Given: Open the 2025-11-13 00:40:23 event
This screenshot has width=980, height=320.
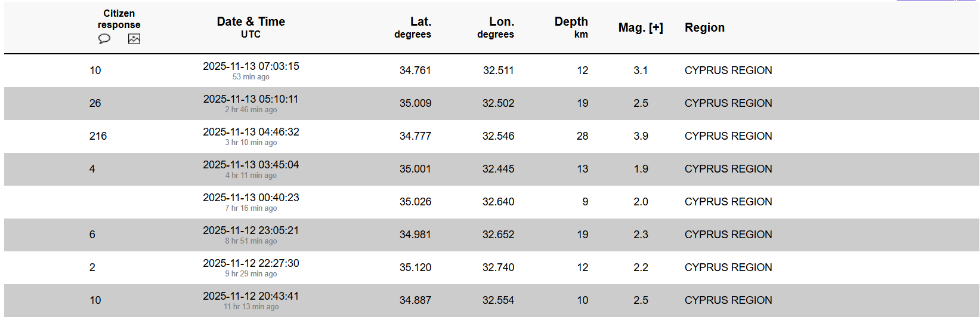Looking at the screenshot, I should pyautogui.click(x=251, y=198).
